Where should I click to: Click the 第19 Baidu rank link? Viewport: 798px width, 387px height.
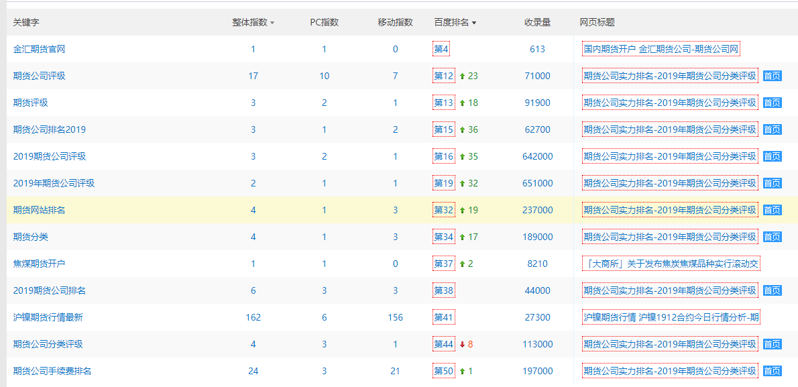(x=443, y=183)
